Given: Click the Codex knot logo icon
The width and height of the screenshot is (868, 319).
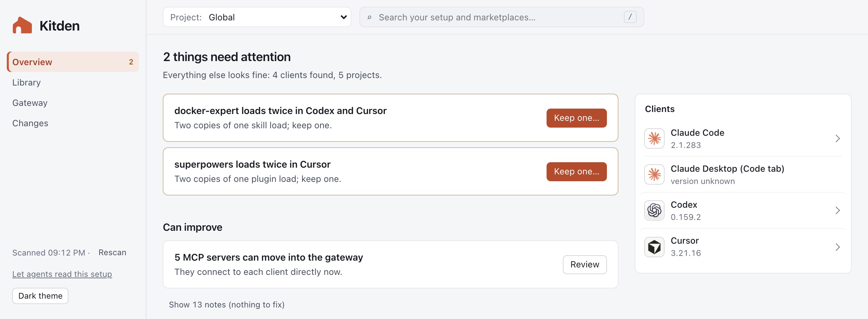Looking at the screenshot, I should click(x=654, y=210).
